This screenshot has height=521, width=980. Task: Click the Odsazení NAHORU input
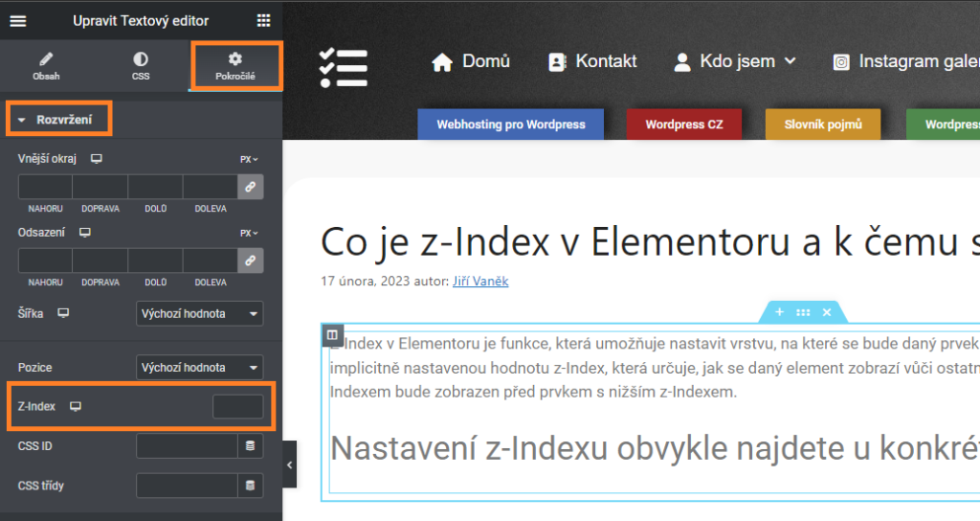point(45,260)
